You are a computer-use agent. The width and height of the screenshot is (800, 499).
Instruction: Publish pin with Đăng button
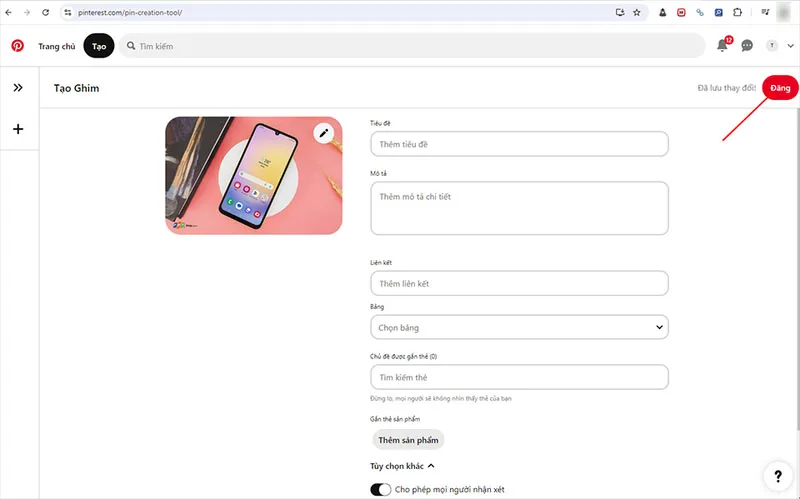pyautogui.click(x=780, y=88)
